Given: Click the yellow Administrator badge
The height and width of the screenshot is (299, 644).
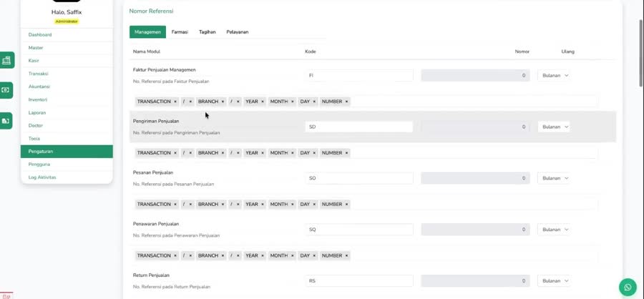Looking at the screenshot, I should coord(67,21).
